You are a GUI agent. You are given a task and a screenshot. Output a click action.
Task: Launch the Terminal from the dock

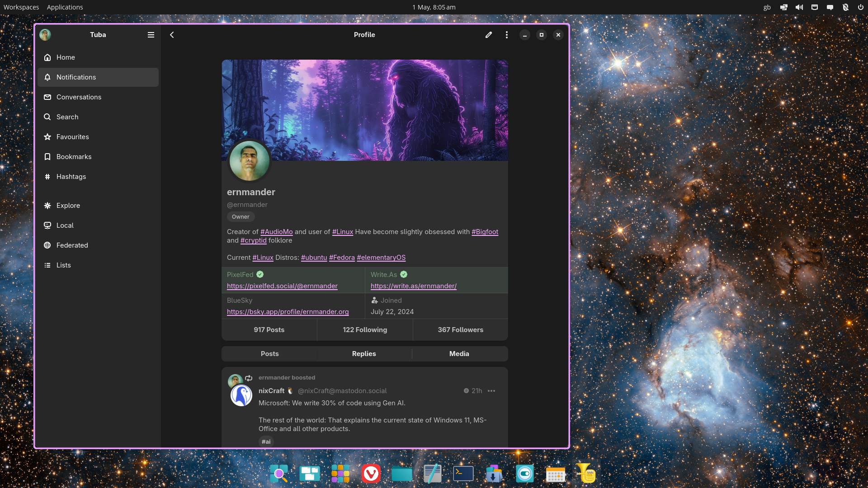click(463, 474)
